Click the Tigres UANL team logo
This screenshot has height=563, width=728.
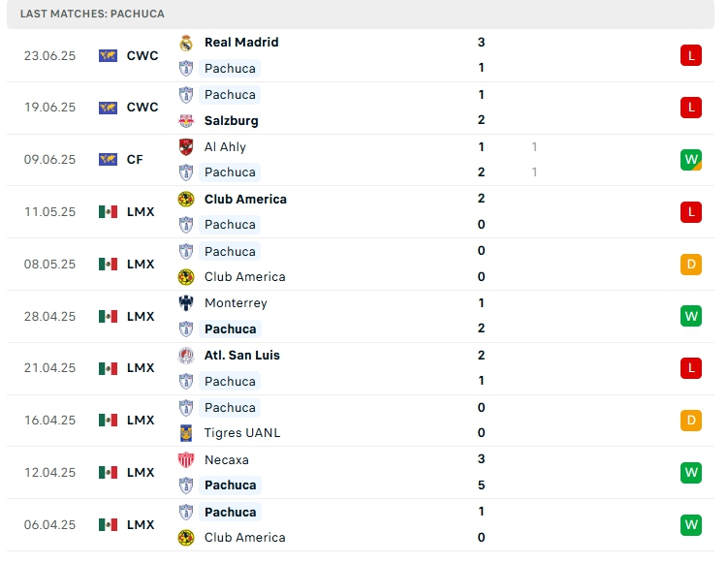point(186,433)
